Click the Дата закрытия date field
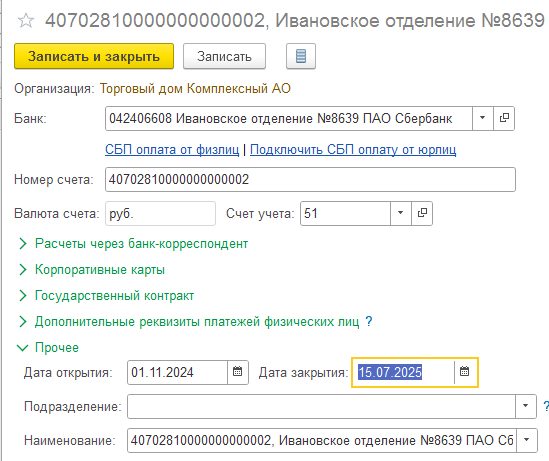Image resolution: width=549 pixels, height=461 pixels. point(403,372)
